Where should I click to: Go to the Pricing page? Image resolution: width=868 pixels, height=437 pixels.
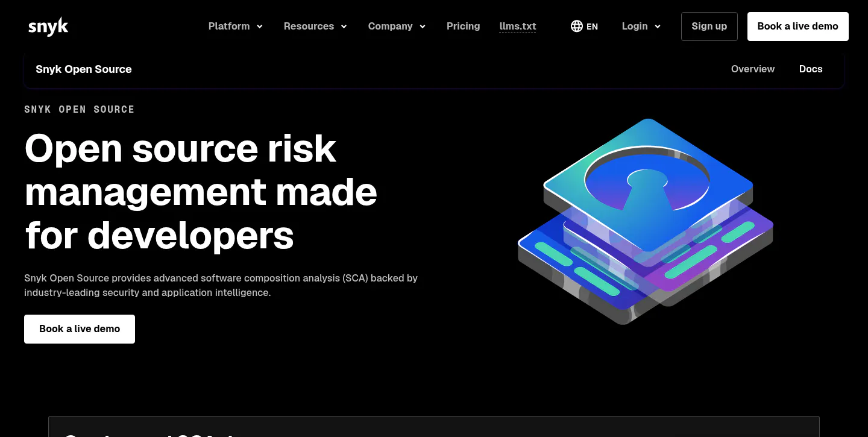coord(464,27)
